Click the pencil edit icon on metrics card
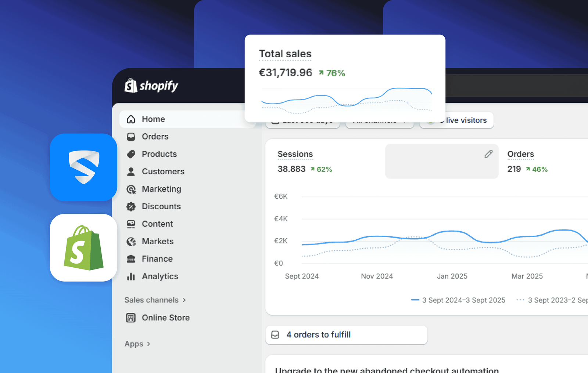588x373 pixels. tap(488, 154)
